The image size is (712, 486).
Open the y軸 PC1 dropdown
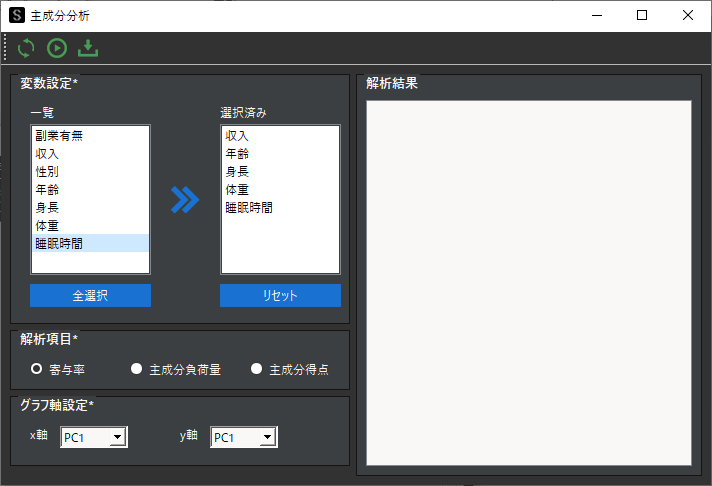244,437
